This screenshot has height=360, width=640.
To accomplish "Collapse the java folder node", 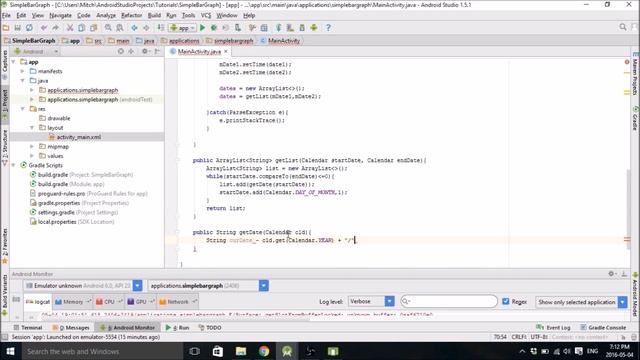I will pos(23,81).
